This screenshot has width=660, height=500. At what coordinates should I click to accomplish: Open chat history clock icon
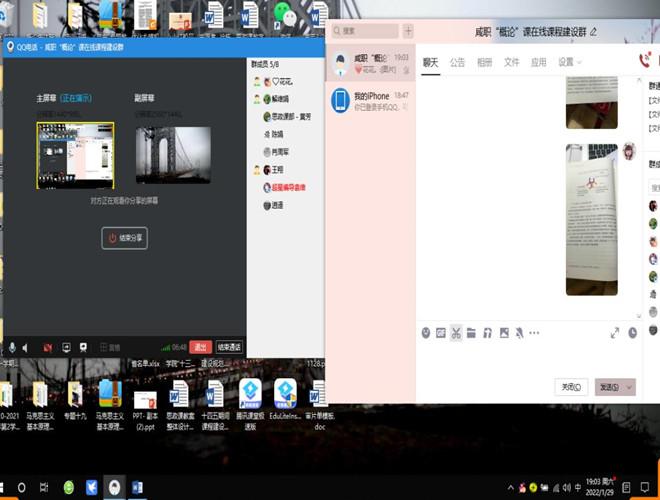point(633,332)
